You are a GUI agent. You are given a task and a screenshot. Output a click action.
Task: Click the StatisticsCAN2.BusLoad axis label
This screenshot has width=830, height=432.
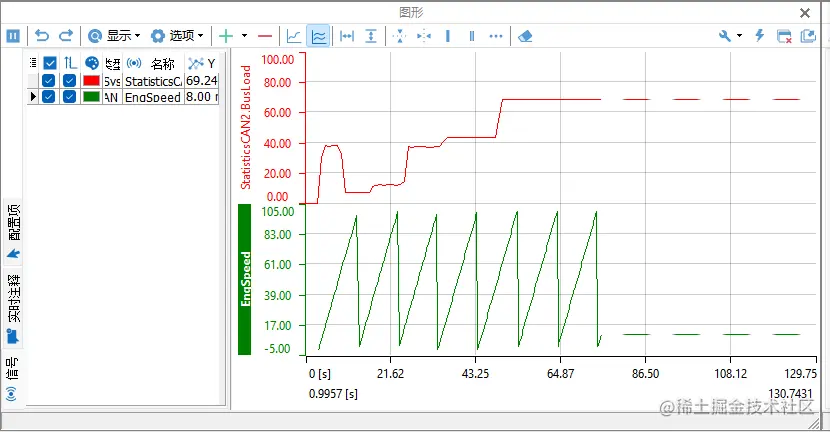(246, 127)
